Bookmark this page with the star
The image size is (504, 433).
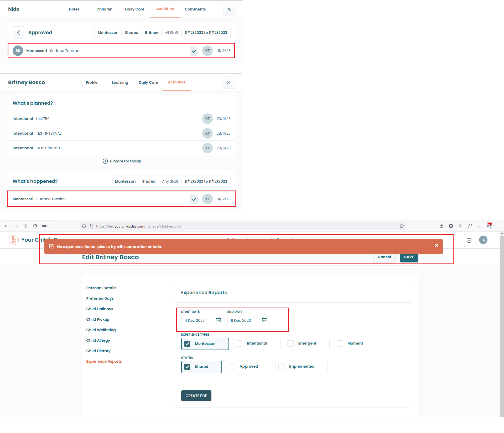coord(402,226)
